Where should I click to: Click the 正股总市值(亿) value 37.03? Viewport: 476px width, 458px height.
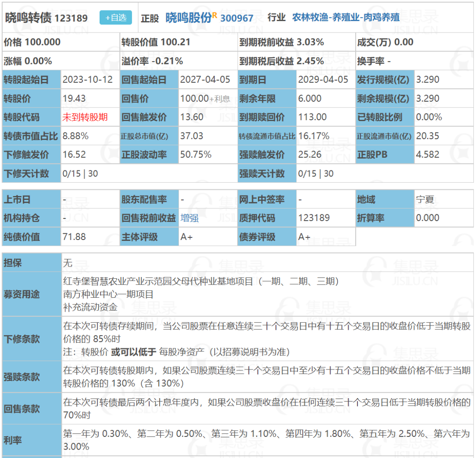click(192, 136)
